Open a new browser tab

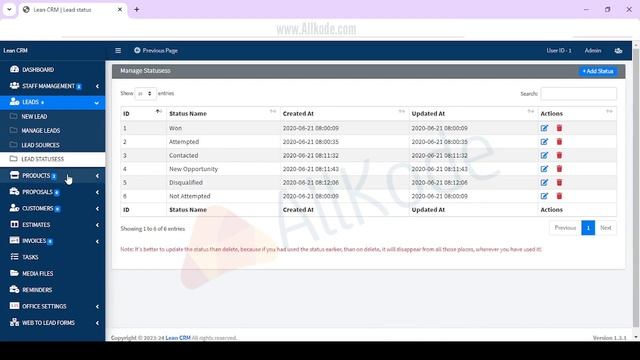(137, 9)
